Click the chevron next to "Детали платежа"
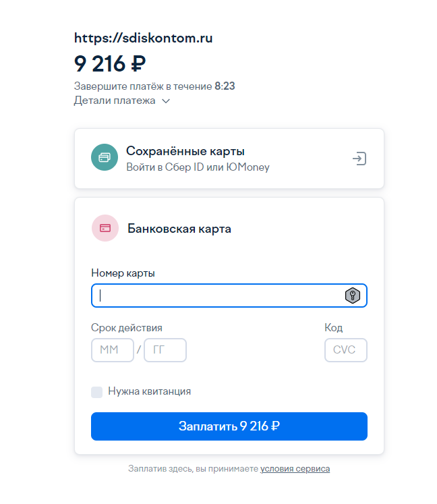 tap(166, 101)
